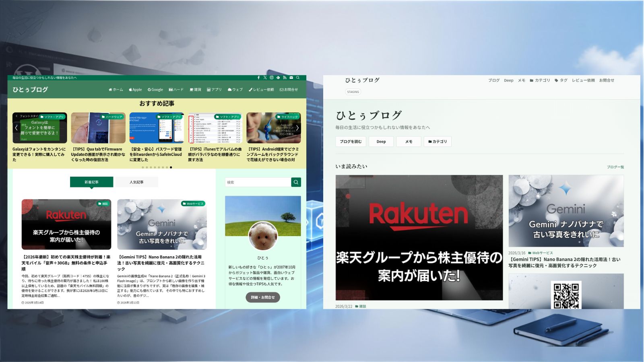Open left Gemini ナノバナナ article thumbnail
The image size is (644, 362).
pos(162,224)
